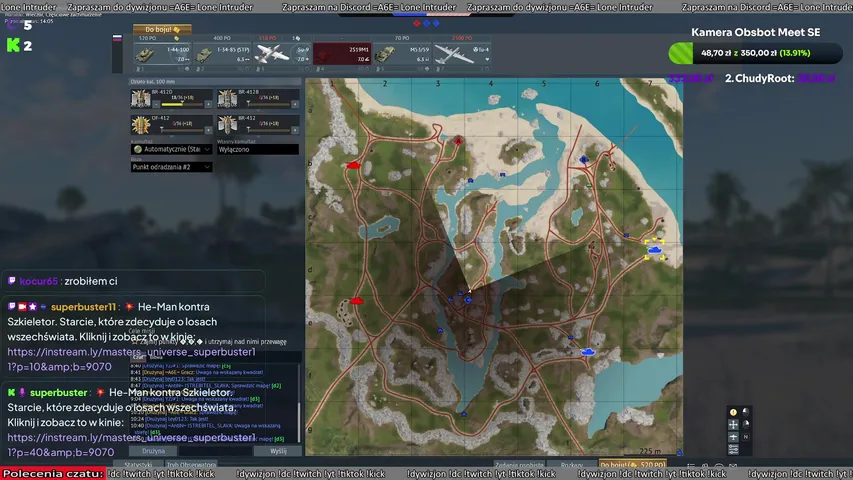Decrease BR-412D shell count with minus
The width and height of the screenshot is (853, 480).
(156, 104)
